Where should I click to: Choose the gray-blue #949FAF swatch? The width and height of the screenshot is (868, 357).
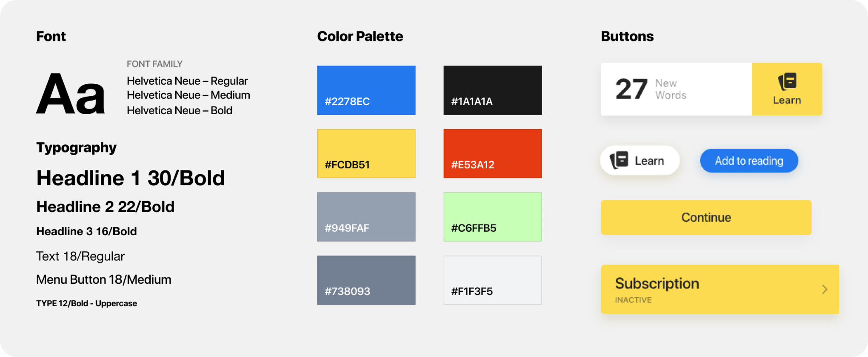click(x=366, y=217)
